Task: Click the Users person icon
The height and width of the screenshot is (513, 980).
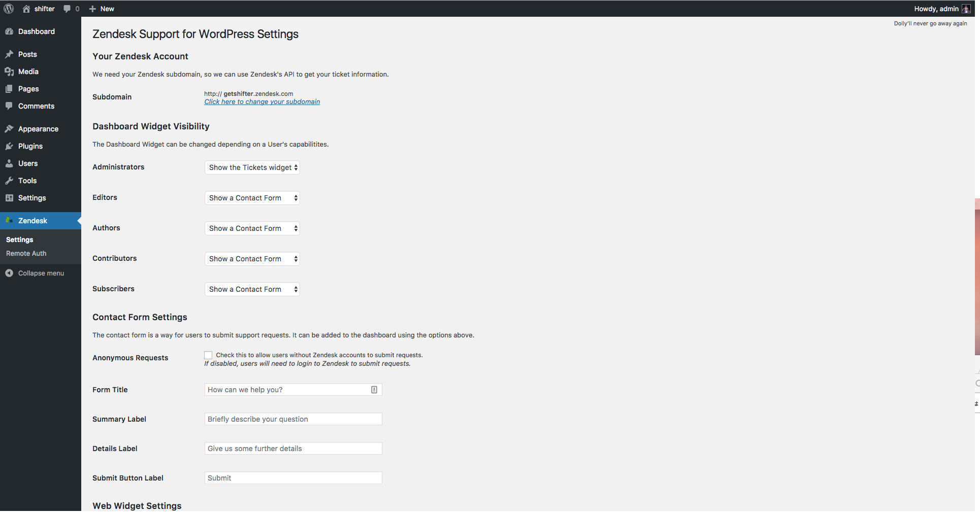Action: [9, 163]
